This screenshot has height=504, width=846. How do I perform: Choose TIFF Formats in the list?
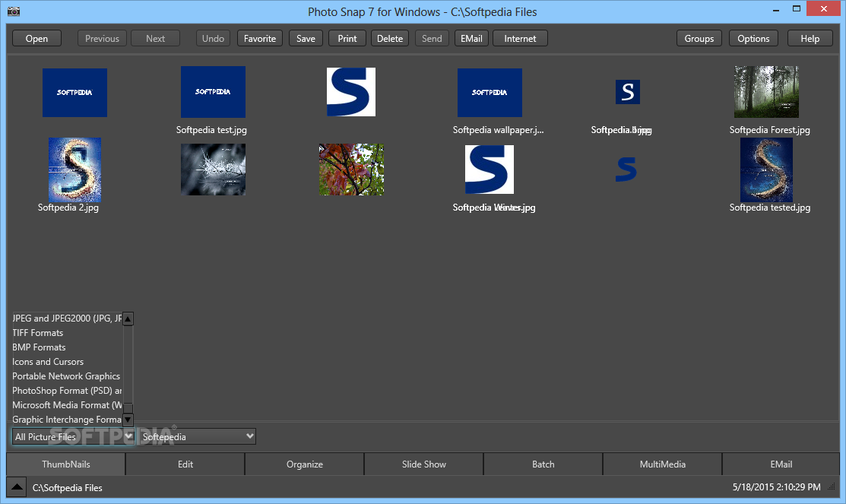68,333
